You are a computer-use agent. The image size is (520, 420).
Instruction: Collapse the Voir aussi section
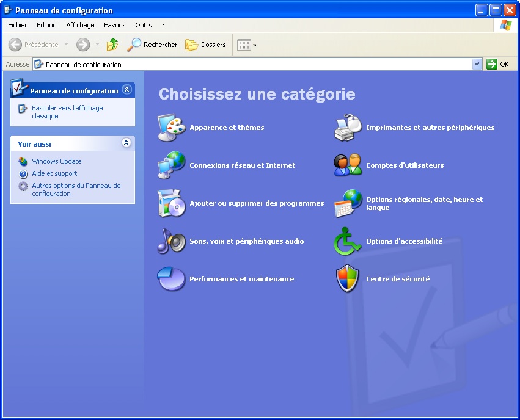pyautogui.click(x=126, y=143)
